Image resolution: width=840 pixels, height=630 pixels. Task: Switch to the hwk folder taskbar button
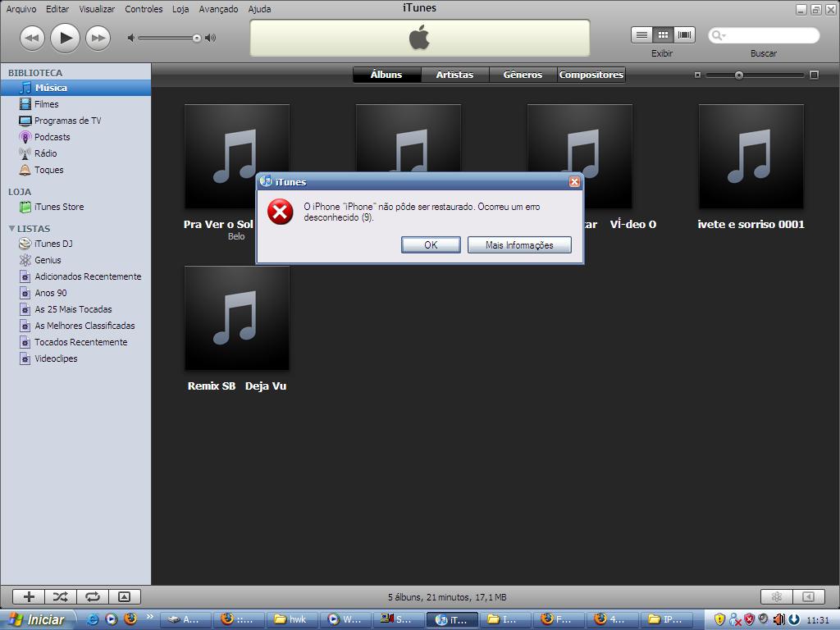coord(293,620)
